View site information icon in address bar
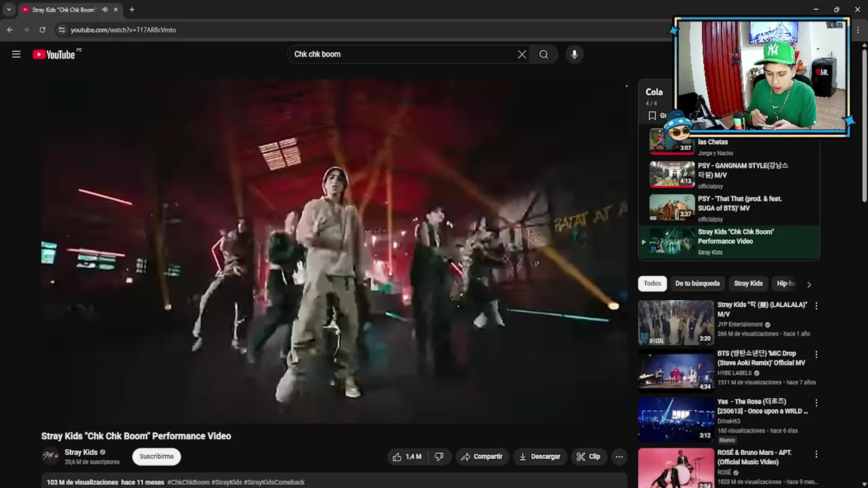 (62, 30)
